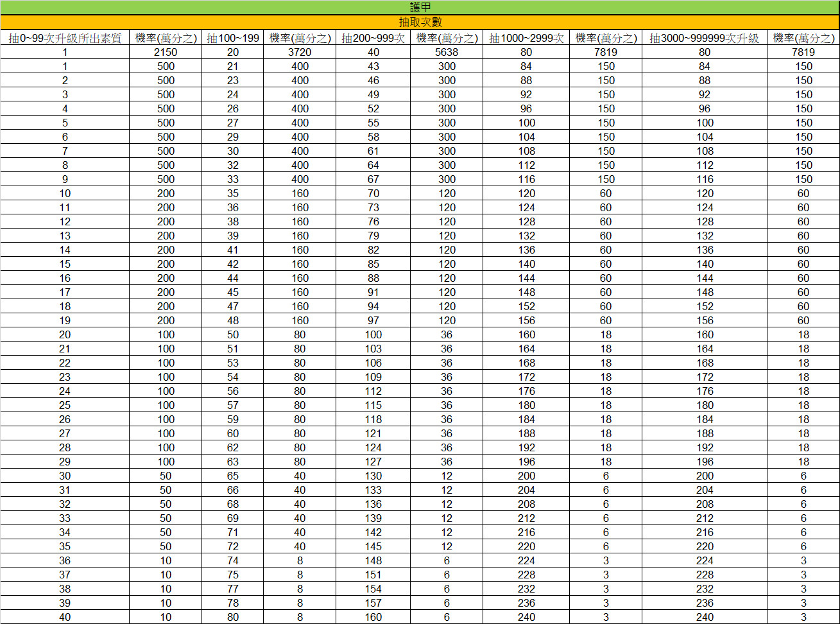Click the cell showing 5638
Viewport: 840px width, 624px height.
[447, 52]
